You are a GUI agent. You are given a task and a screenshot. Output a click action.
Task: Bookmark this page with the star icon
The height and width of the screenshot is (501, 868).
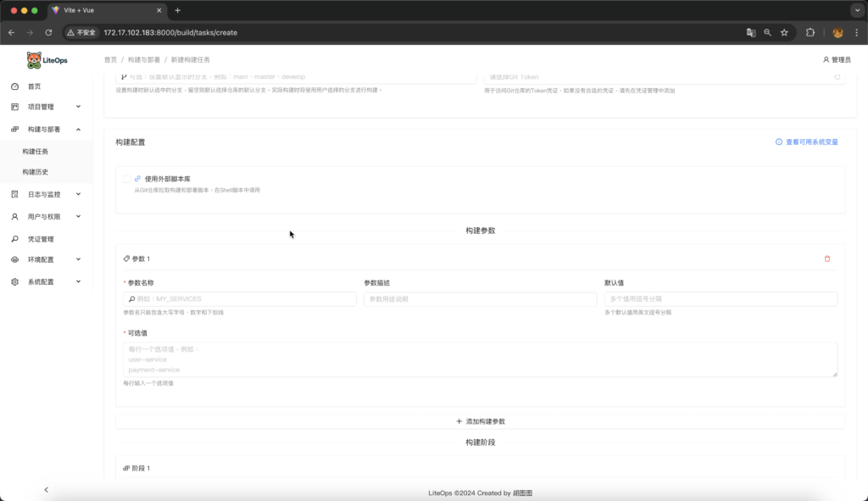(x=784, y=32)
